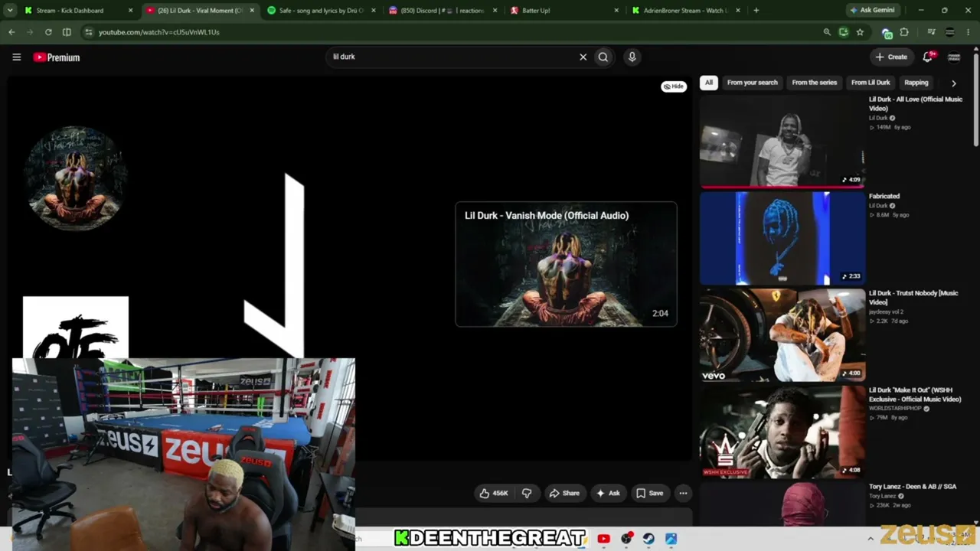Visit the WORLDSTARHIPHOP channel

tap(894, 409)
